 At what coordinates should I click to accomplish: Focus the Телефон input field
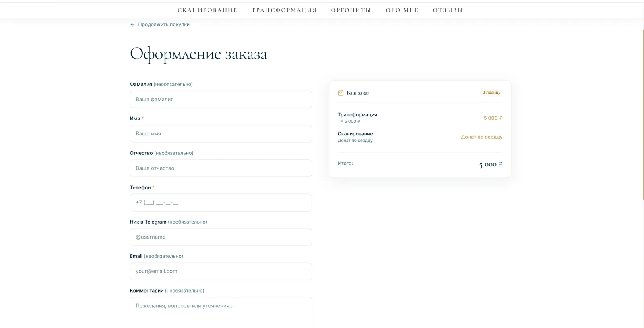click(221, 202)
